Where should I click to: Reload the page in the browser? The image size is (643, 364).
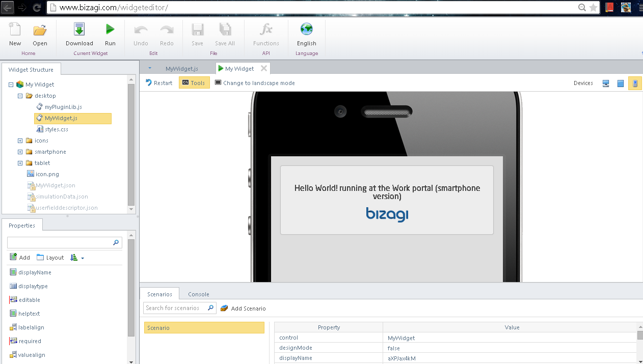[x=37, y=8]
